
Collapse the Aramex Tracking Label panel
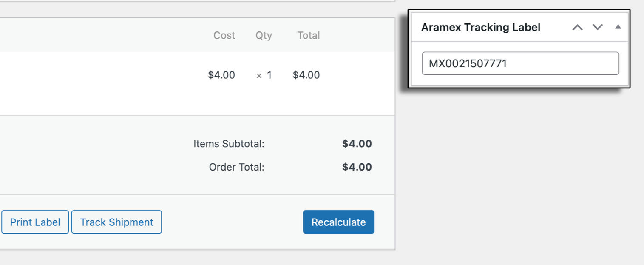[618, 27]
